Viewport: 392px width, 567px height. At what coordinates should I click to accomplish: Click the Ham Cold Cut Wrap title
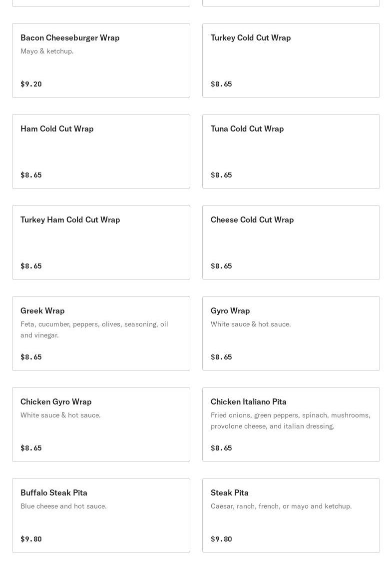[x=57, y=128]
